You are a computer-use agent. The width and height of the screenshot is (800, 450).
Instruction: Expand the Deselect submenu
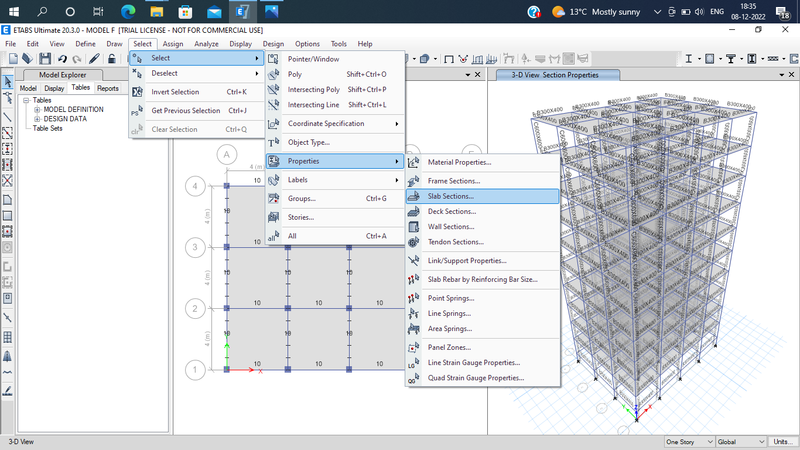point(197,73)
